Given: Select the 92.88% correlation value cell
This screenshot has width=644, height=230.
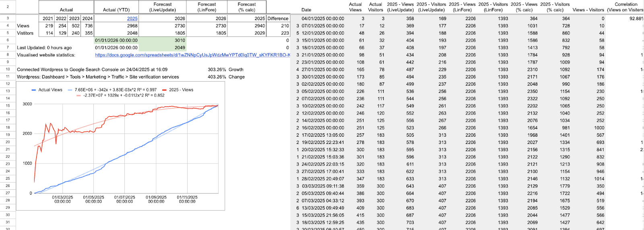Looking at the screenshot, I should pos(636,18).
